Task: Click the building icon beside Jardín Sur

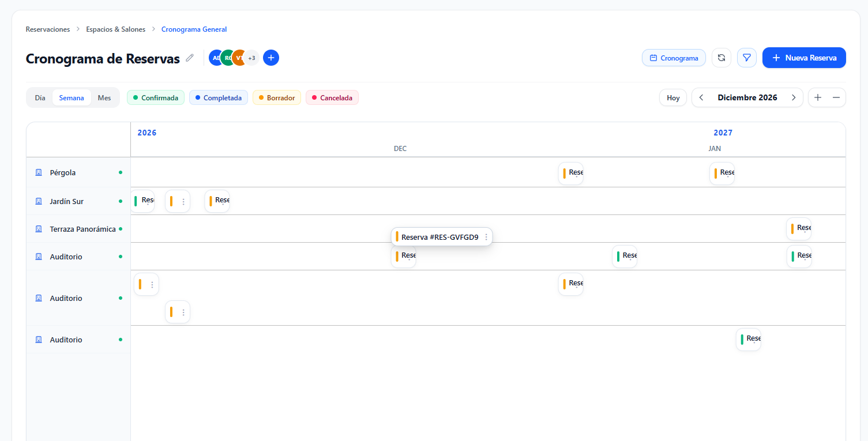Action: [x=39, y=201]
